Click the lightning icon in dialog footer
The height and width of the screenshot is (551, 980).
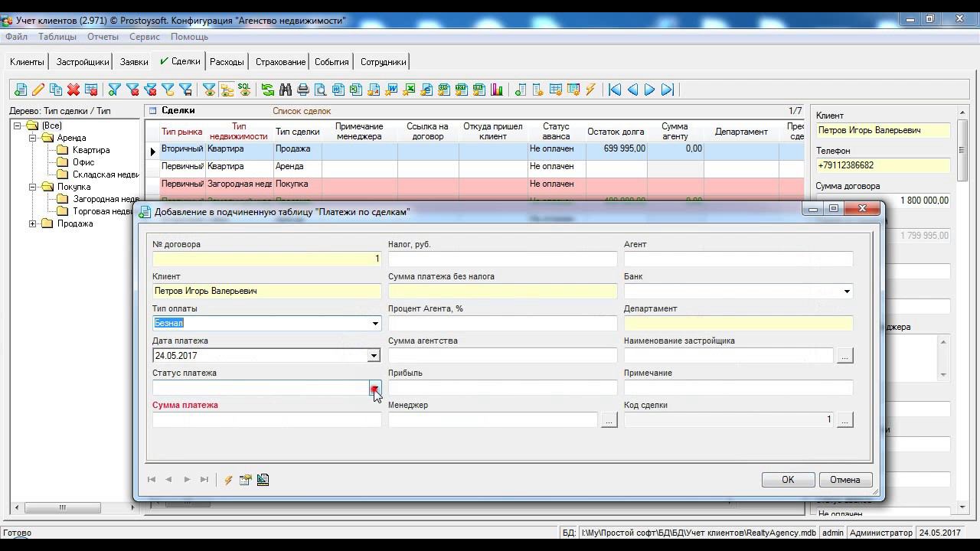[228, 480]
